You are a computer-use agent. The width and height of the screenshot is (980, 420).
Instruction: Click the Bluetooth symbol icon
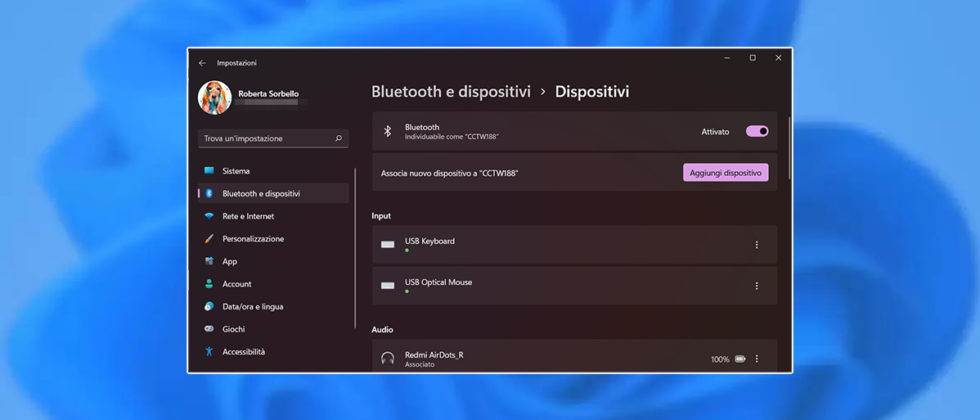click(388, 131)
